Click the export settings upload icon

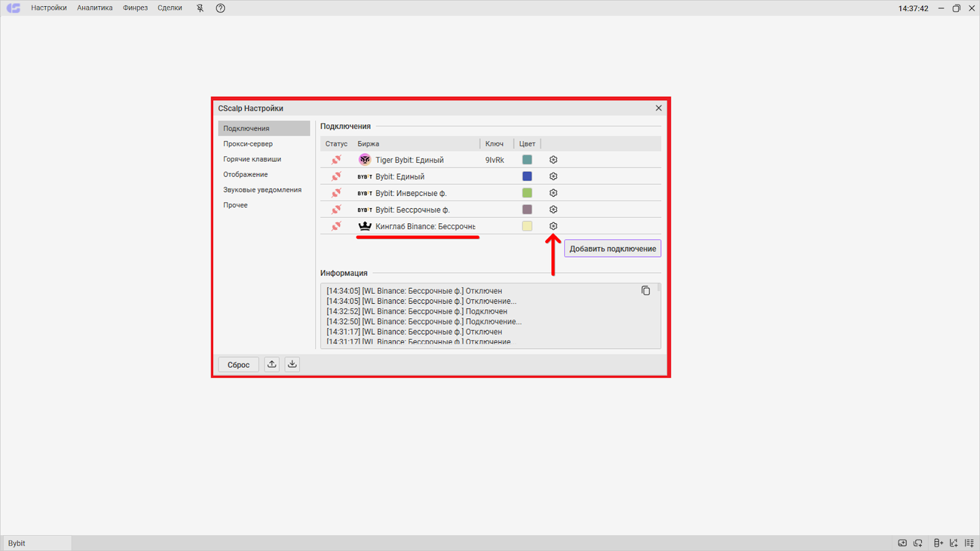(x=272, y=364)
